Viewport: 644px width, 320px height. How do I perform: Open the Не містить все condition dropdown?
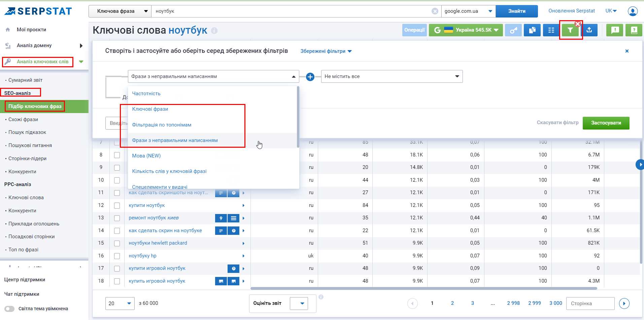tap(392, 76)
